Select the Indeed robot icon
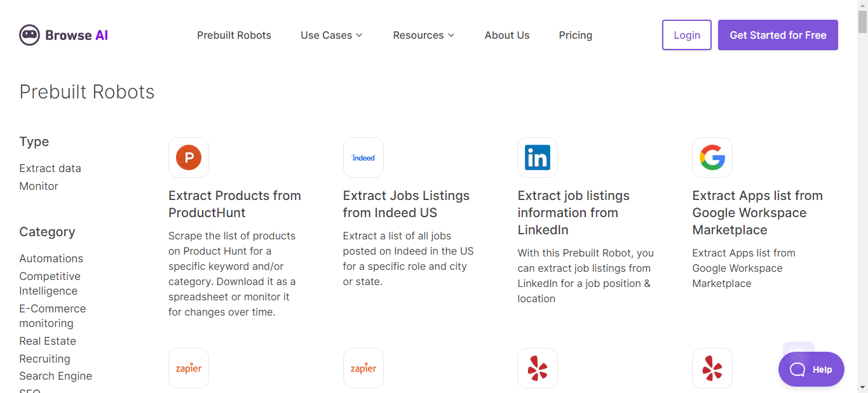The image size is (868, 393). pos(363,157)
